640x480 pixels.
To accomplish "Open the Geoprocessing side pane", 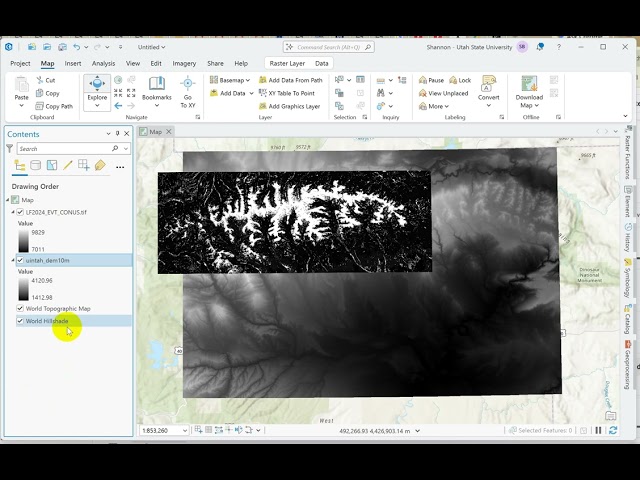I will pyautogui.click(x=628, y=366).
